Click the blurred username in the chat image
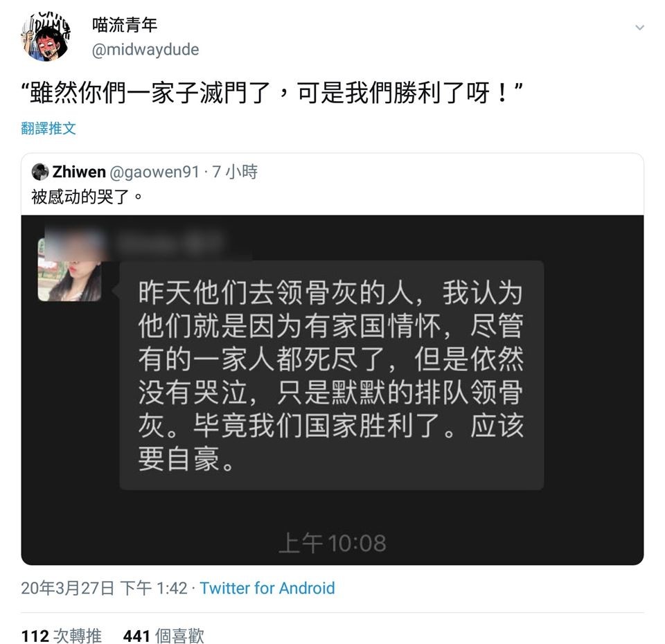Image resolution: width=665 pixels, height=644 pixels. [170, 243]
